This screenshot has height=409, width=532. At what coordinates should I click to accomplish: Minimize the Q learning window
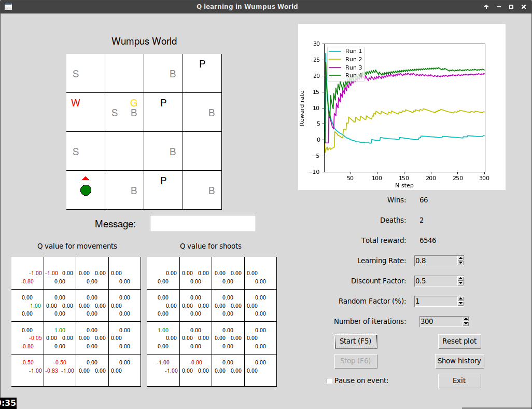click(x=499, y=6)
